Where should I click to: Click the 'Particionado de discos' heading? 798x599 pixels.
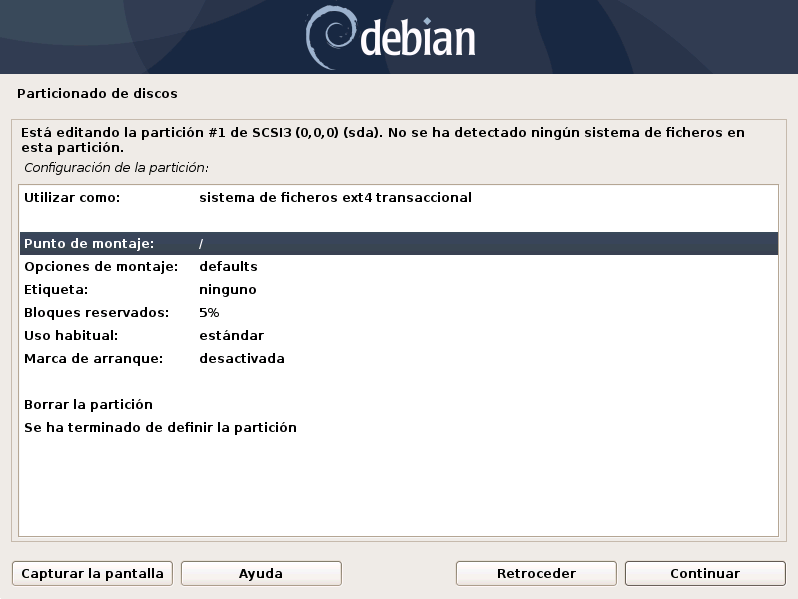(97, 94)
